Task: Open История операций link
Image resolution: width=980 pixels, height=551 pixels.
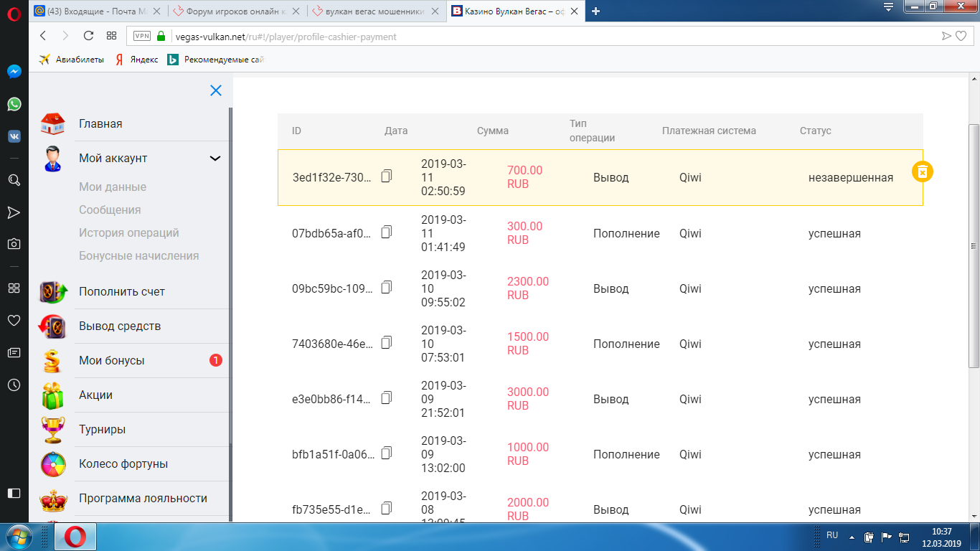Action: [129, 233]
